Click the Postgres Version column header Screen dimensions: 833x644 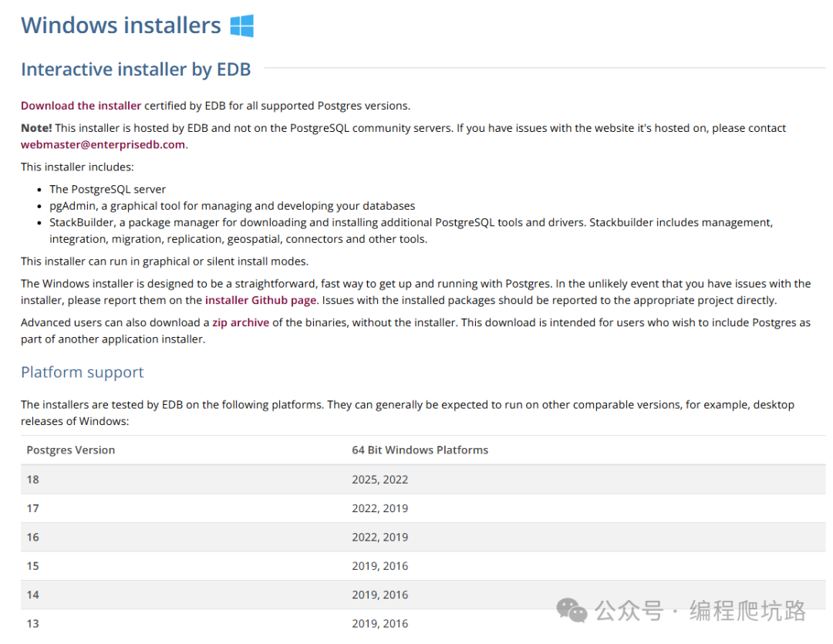[71, 450]
